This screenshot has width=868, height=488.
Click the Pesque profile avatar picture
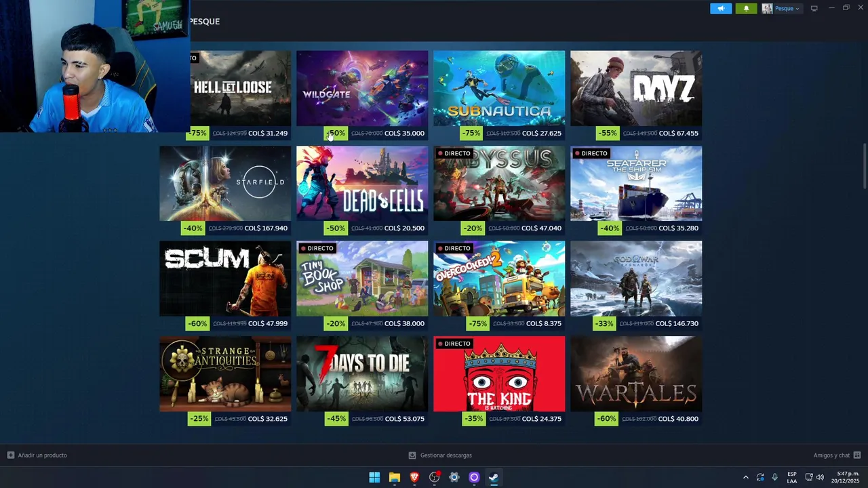[767, 8]
